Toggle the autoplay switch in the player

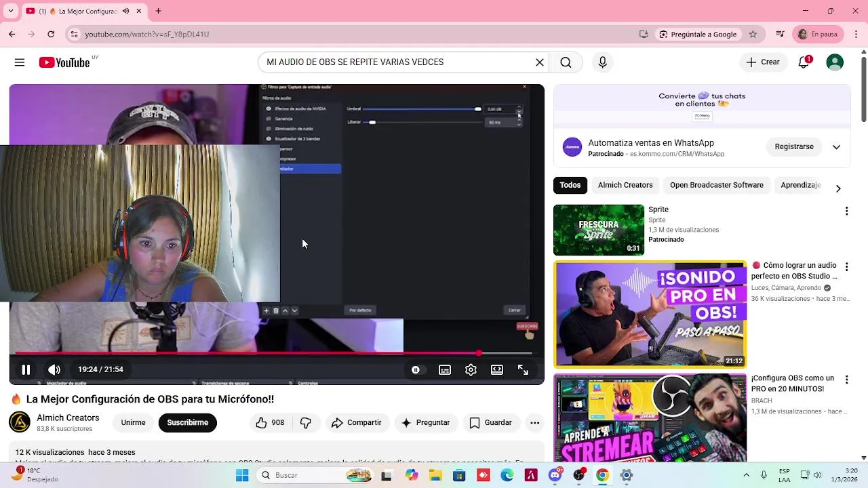click(x=416, y=369)
